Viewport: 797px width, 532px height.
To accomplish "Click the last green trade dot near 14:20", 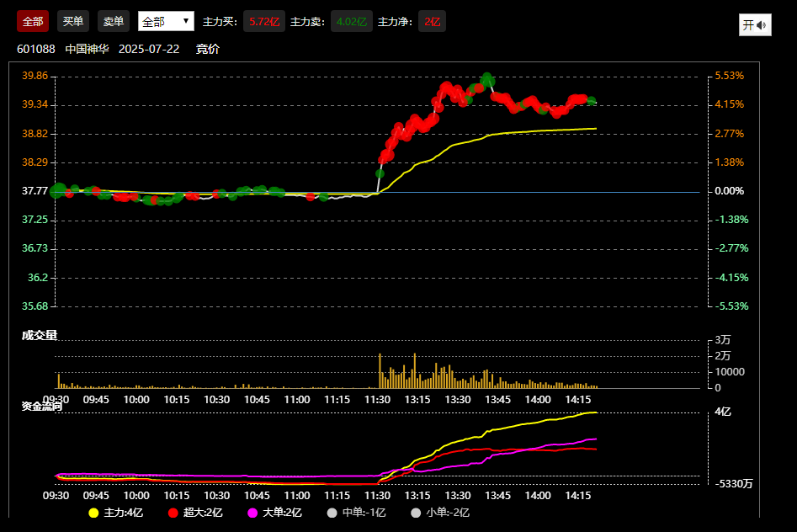I will pyautogui.click(x=591, y=101).
